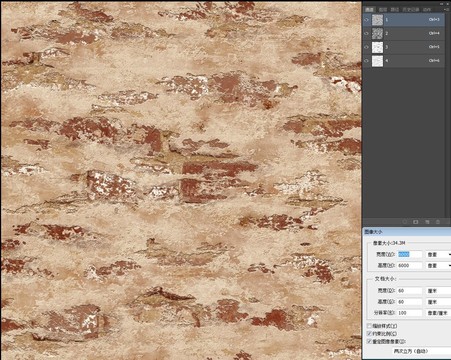Screen dimensions: 451x360
Task: Collapse the panel group using double-arrow icon
Action: [442, 3]
